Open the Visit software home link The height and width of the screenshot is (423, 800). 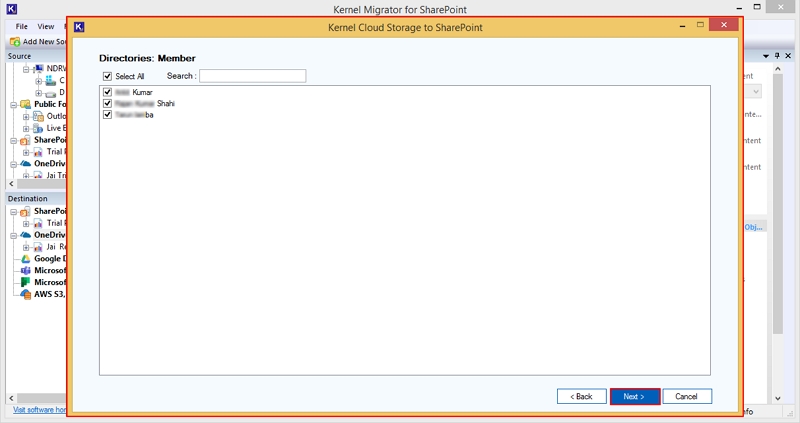pos(39,410)
